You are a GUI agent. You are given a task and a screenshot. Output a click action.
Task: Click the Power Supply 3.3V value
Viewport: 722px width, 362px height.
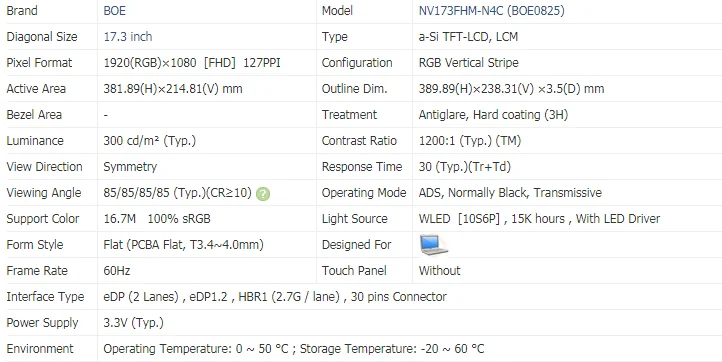[x=134, y=323]
